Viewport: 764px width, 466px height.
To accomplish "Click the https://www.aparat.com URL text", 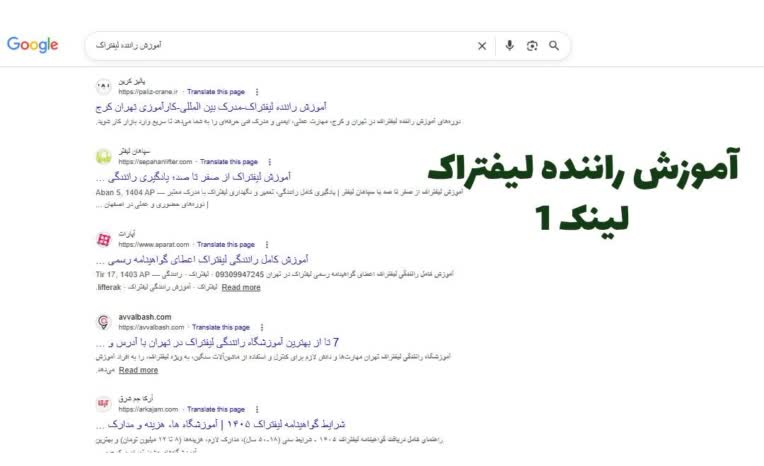I will (x=153, y=245).
